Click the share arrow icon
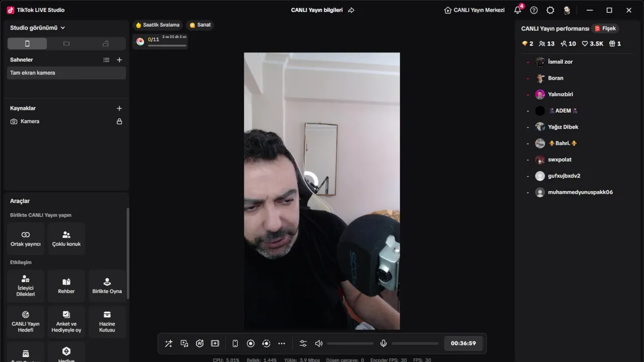This screenshot has height=362, width=644. tap(351, 10)
